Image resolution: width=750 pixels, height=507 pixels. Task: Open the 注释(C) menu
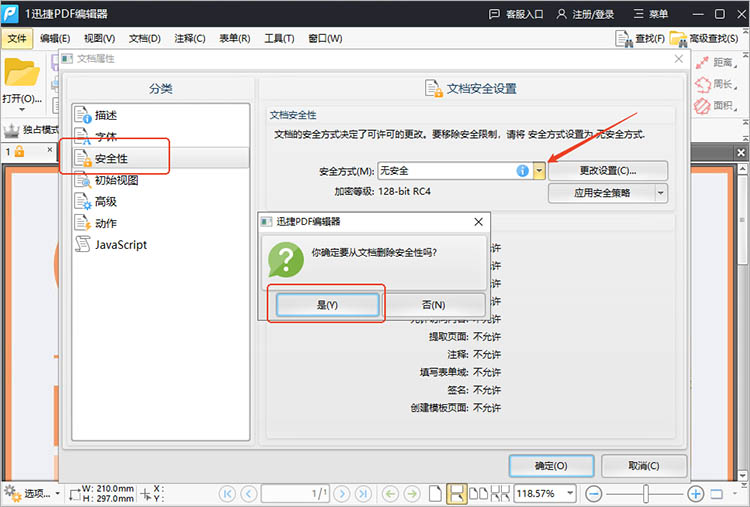[x=190, y=38]
